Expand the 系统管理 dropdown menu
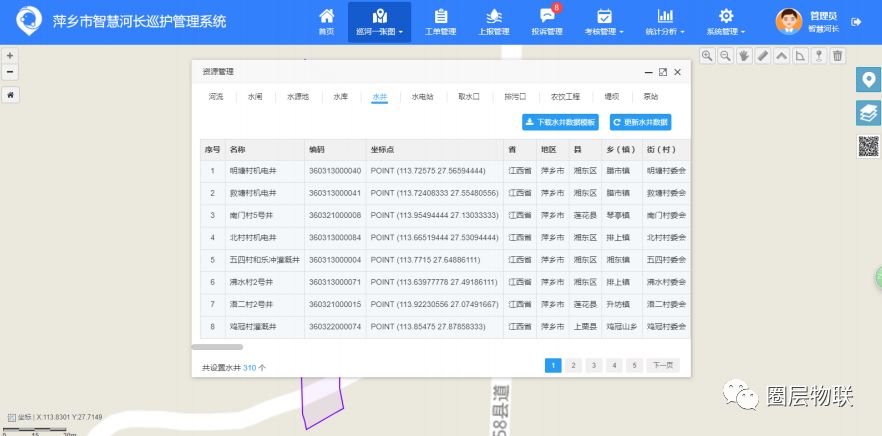This screenshot has height=436, width=882. pos(726,23)
